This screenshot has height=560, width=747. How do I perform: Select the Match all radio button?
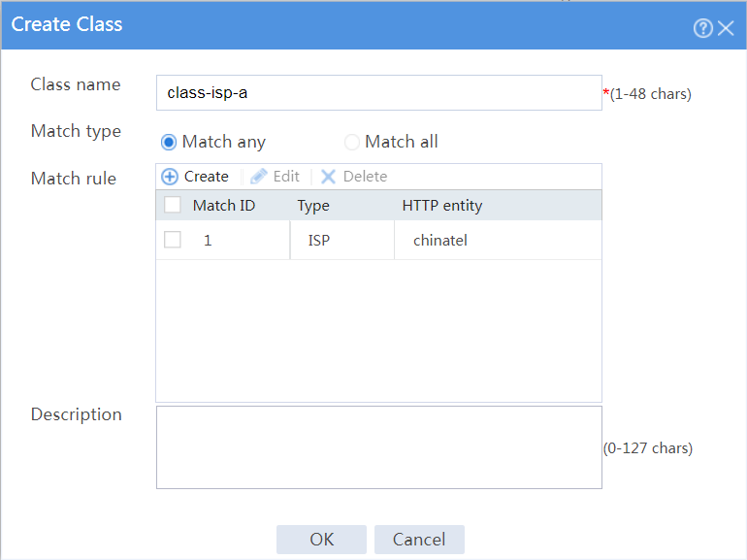[x=351, y=142]
